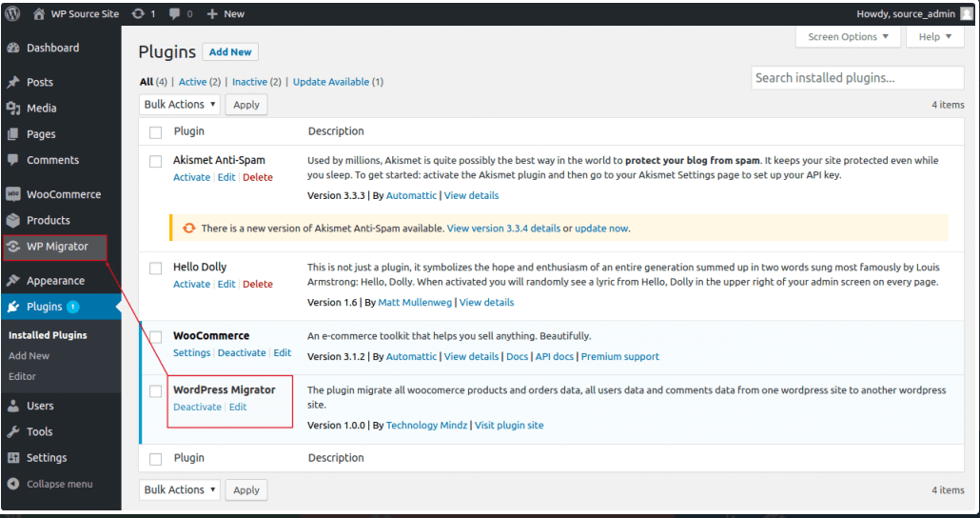Click the Plugins plug icon
Viewport: 980px width, 518px height.
coord(13,308)
